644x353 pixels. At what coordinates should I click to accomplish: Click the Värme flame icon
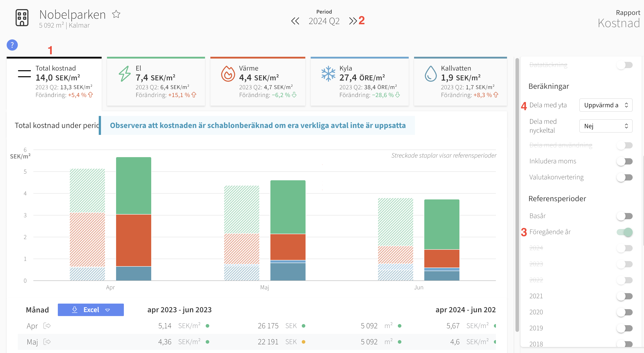click(x=228, y=74)
